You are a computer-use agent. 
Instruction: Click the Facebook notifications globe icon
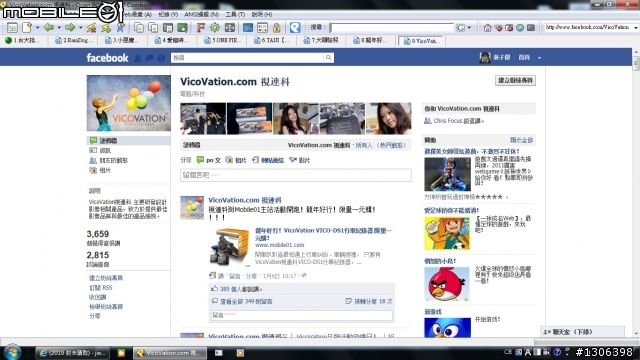pos(161,58)
